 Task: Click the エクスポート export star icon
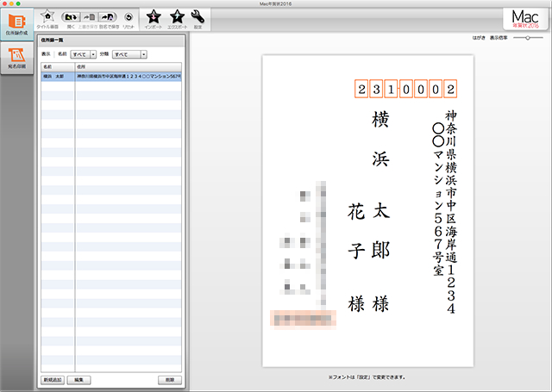(176, 17)
